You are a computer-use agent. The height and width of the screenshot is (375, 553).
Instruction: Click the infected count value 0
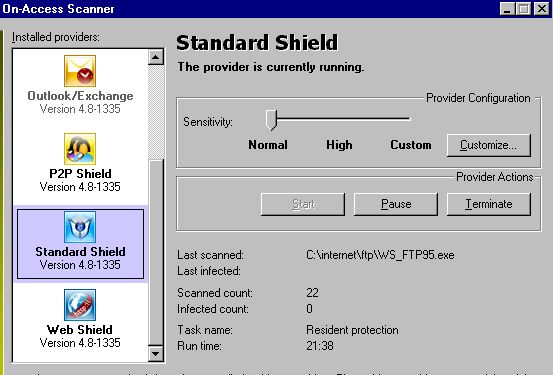(309, 309)
